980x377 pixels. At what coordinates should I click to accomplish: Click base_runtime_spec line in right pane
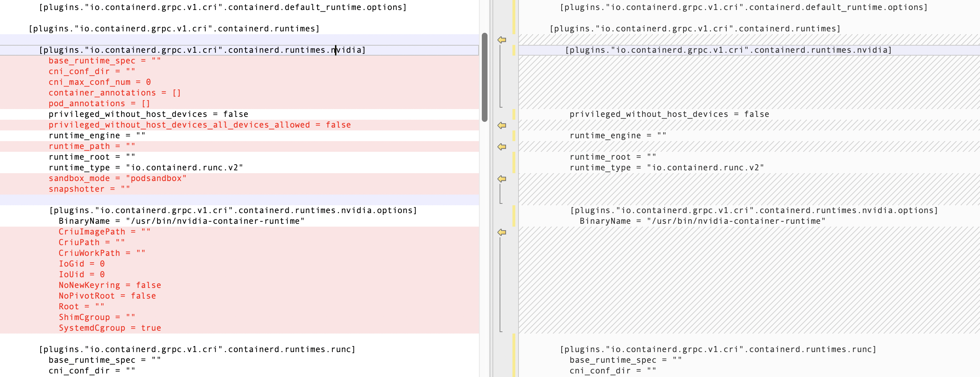(625, 360)
